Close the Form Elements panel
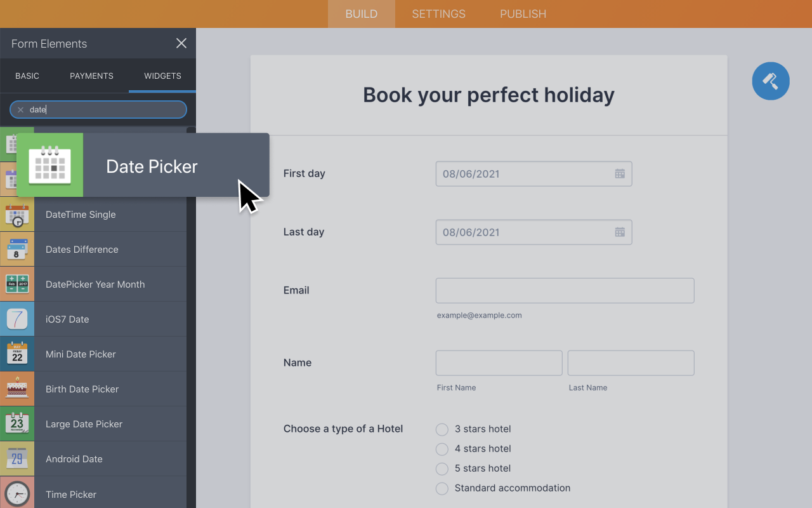This screenshot has width=812, height=508. tap(181, 43)
